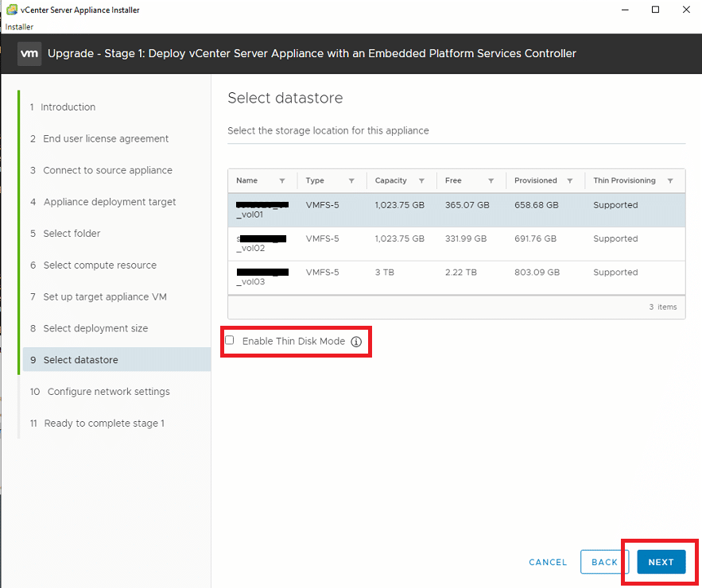This screenshot has height=588, width=702.
Task: Go to Select folder step
Action: 65,234
